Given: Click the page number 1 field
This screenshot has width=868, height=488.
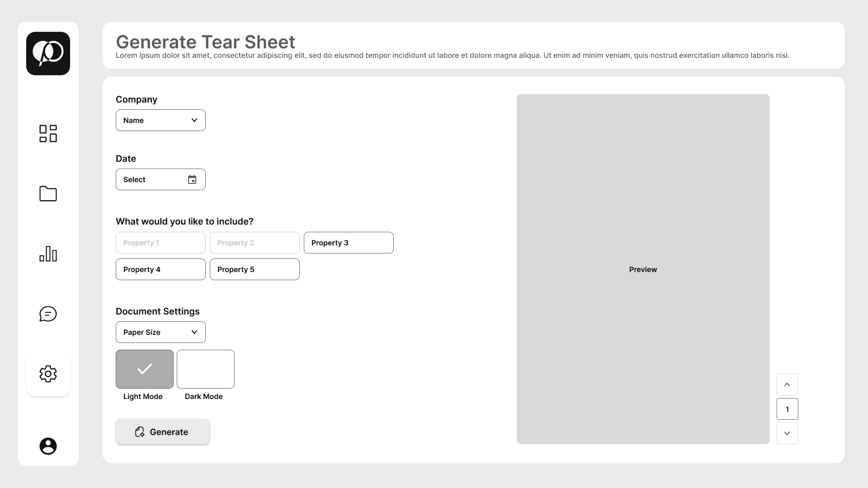Looking at the screenshot, I should click(787, 409).
